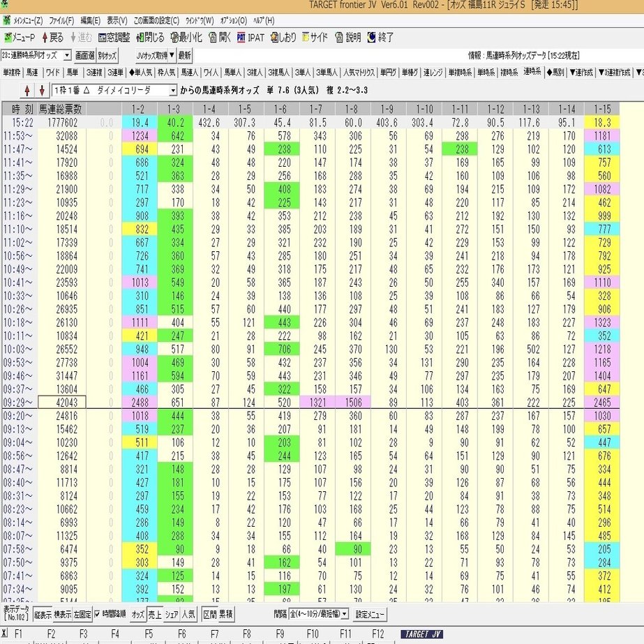
Task: Click the green 706 cell under 1-6
Action: 282,349
